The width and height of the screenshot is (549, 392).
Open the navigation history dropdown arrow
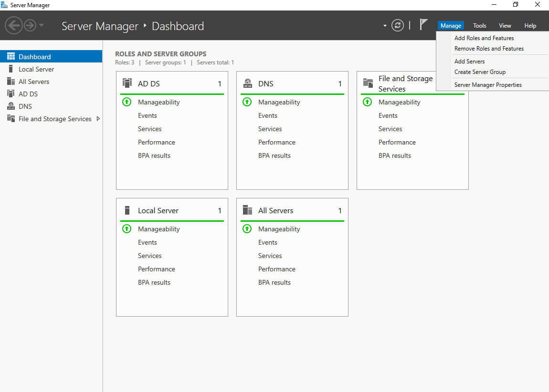pos(42,25)
